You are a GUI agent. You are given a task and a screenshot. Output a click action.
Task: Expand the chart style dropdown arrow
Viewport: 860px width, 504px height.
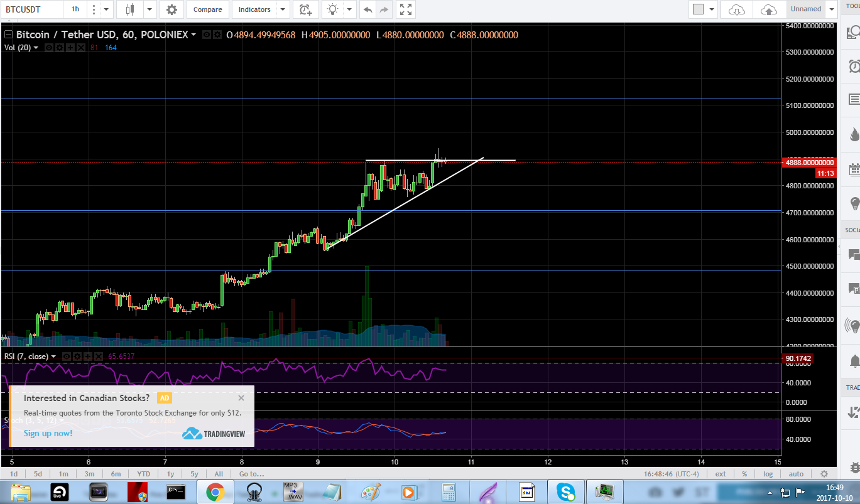[150, 9]
